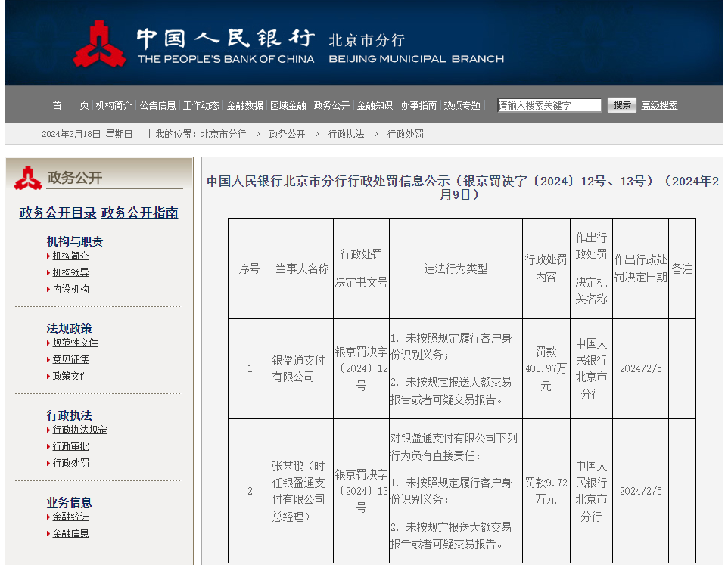This screenshot has width=728, height=565.
Task: Click the 作出行政处罚决定机关名称 column header
Action: [592, 269]
